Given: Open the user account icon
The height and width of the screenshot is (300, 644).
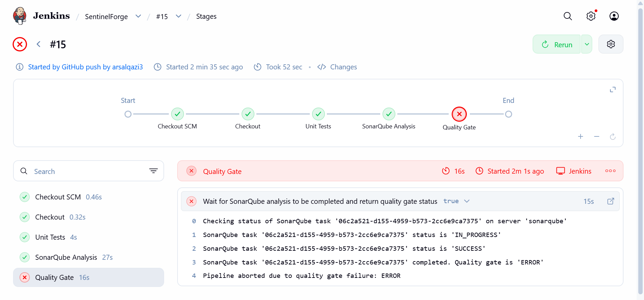Looking at the screenshot, I should click(614, 16).
